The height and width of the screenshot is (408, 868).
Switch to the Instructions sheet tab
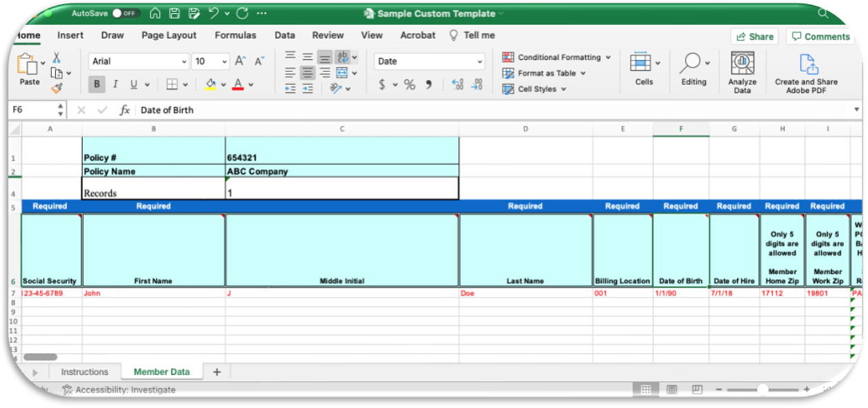click(86, 371)
